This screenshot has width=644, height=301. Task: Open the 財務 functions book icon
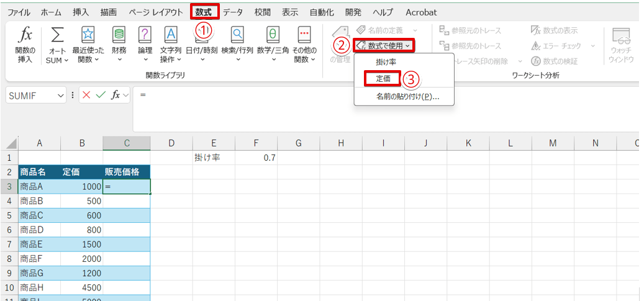(x=119, y=35)
